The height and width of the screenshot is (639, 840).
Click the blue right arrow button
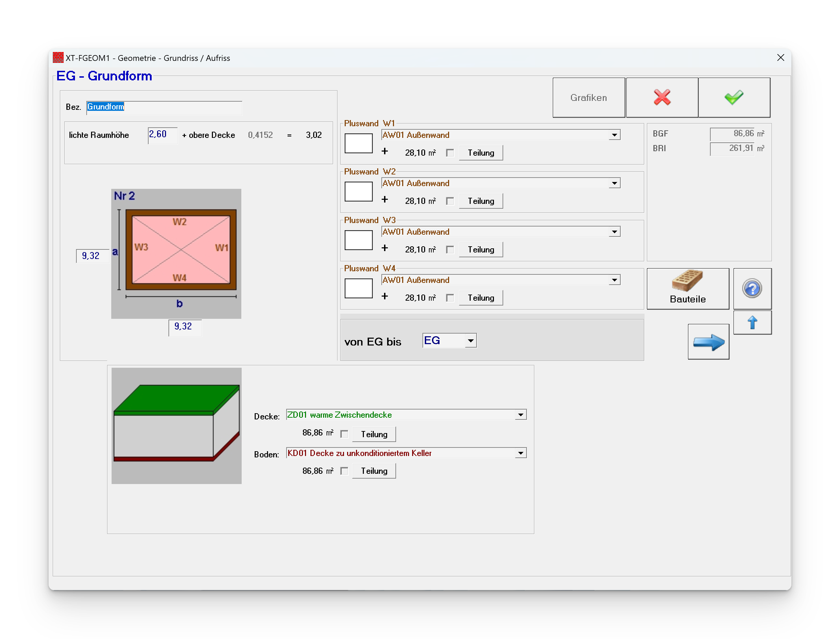tap(708, 341)
